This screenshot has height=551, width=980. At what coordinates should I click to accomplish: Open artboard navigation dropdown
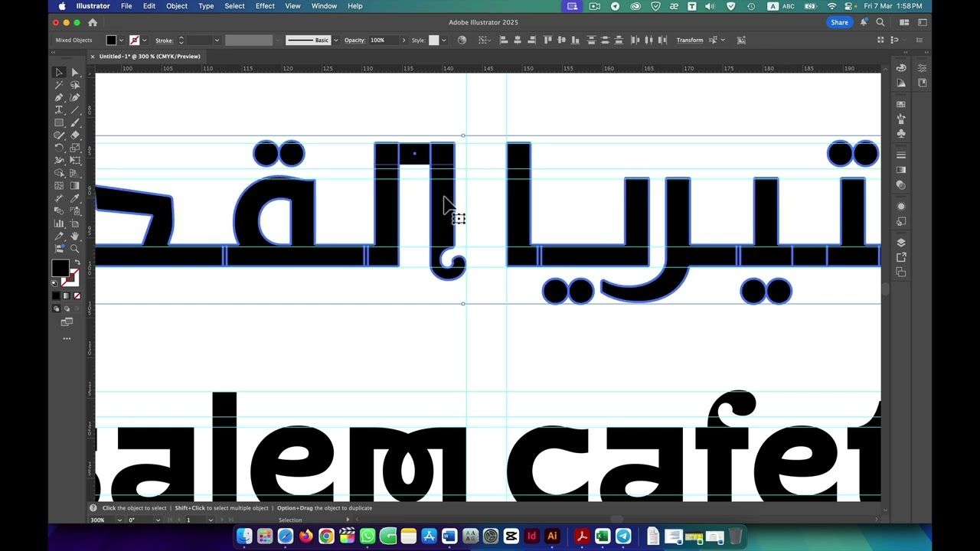pos(211,520)
